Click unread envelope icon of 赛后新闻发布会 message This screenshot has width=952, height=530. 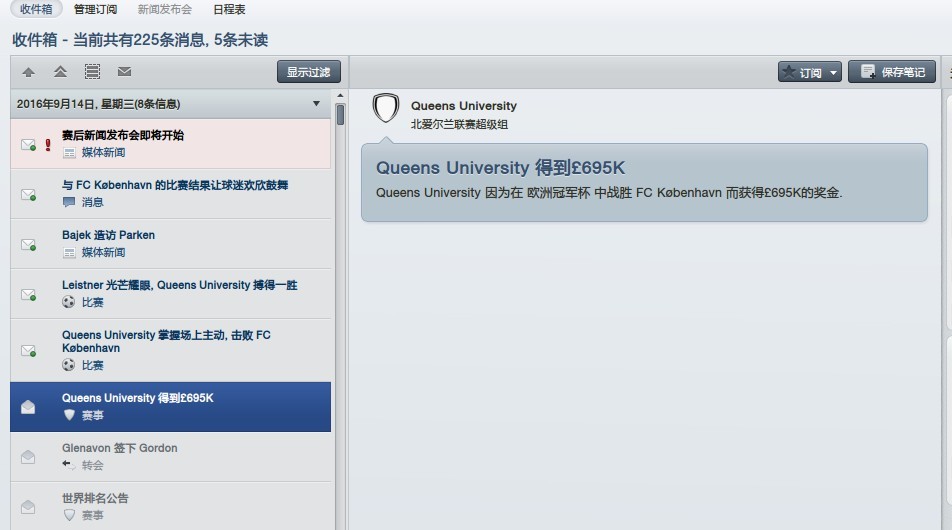[29, 145]
